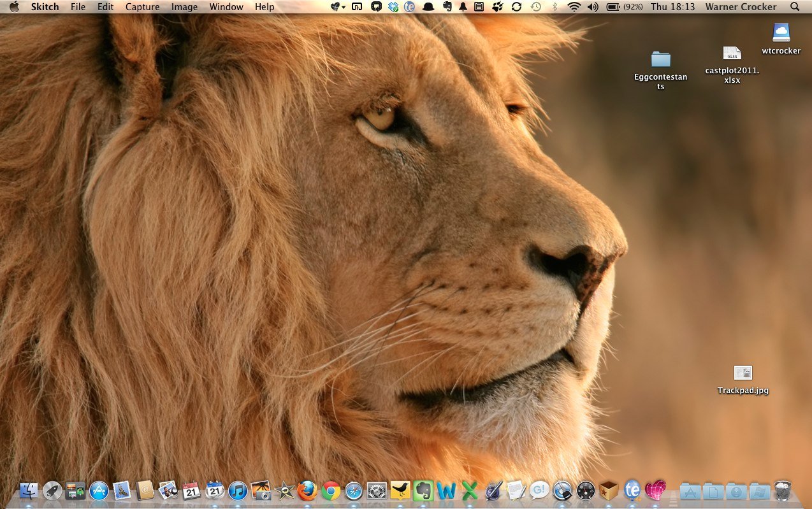Click the Evernote elephant menu bar icon

447,7
